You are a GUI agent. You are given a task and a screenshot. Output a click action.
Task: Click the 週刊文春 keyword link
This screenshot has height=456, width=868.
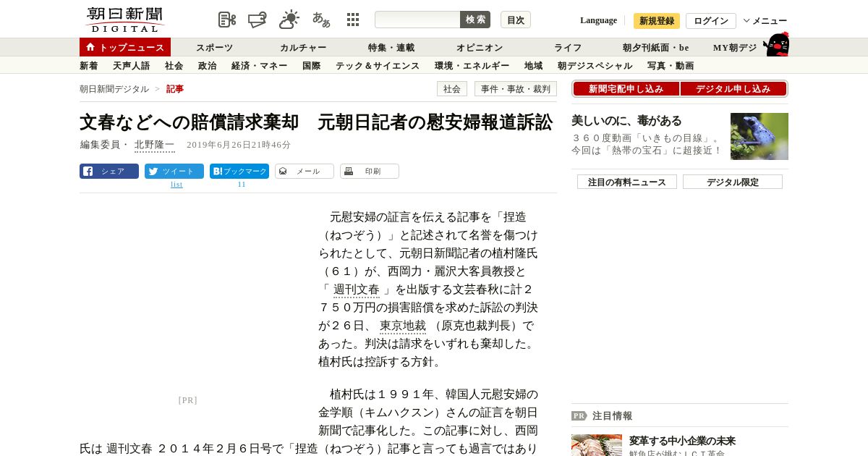point(357,290)
